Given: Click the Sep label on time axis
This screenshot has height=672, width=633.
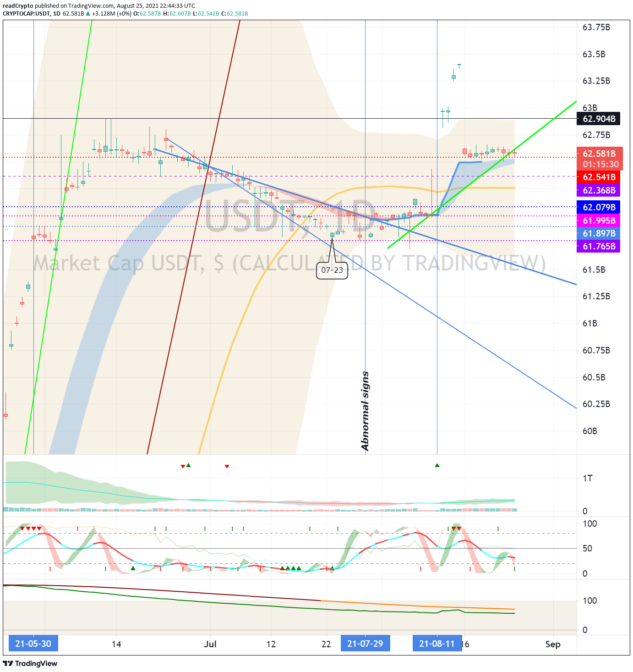Looking at the screenshot, I should pyautogui.click(x=553, y=644).
